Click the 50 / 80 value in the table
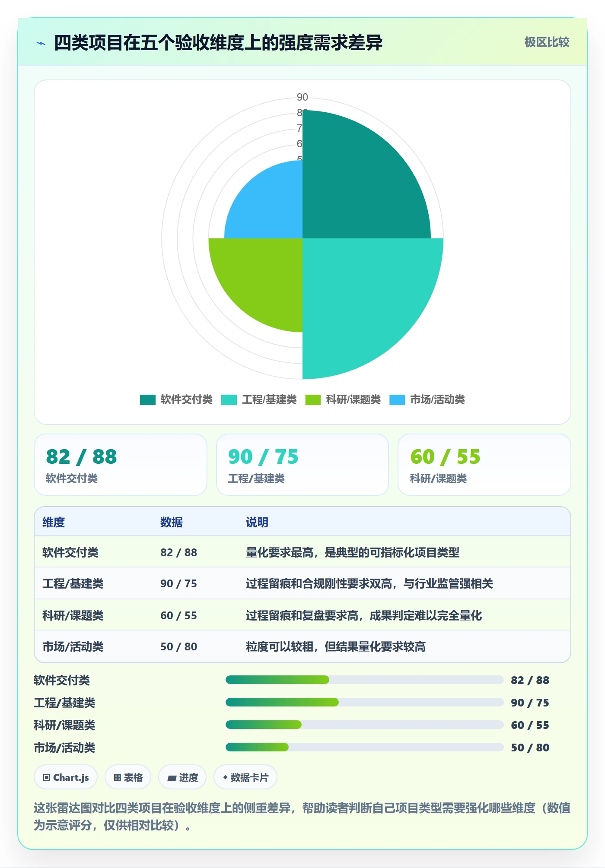Image resolution: width=605 pixels, height=868 pixels. click(179, 646)
